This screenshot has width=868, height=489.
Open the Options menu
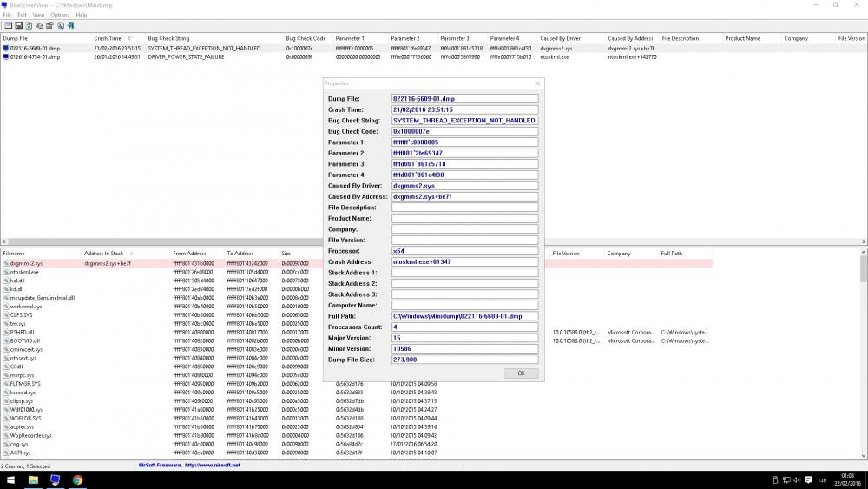pyautogui.click(x=60, y=15)
